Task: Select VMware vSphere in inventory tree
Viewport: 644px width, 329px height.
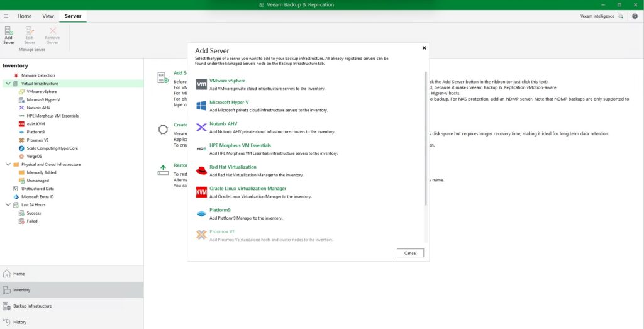Action: [x=42, y=92]
